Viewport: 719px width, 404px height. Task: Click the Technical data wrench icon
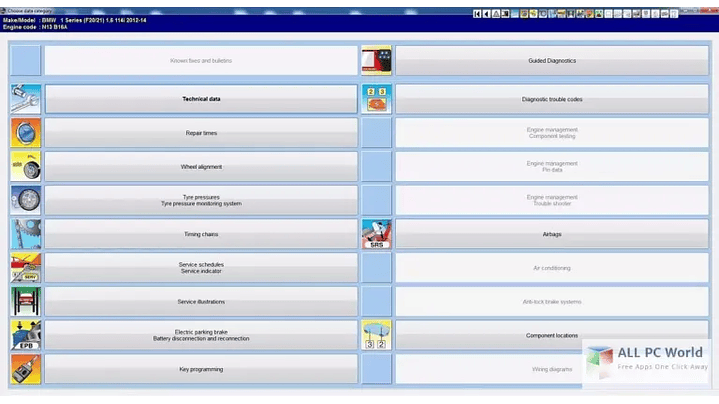pyautogui.click(x=25, y=99)
